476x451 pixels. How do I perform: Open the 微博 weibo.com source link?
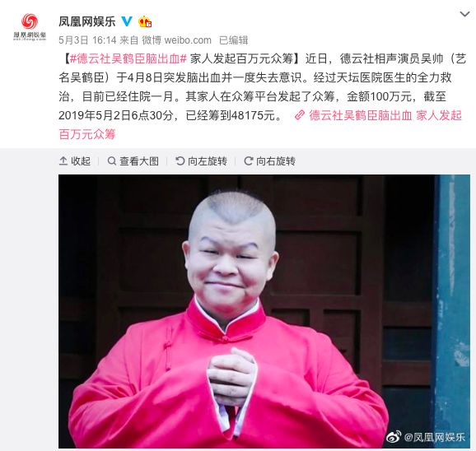(177, 40)
